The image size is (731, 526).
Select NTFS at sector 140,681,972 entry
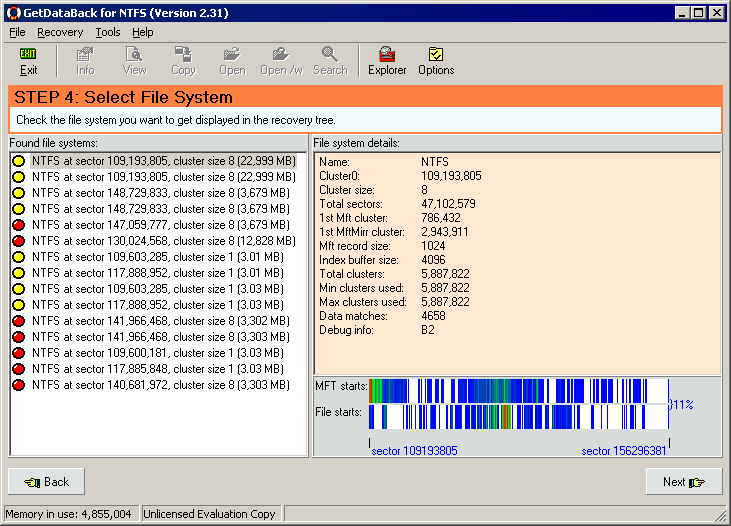point(160,385)
